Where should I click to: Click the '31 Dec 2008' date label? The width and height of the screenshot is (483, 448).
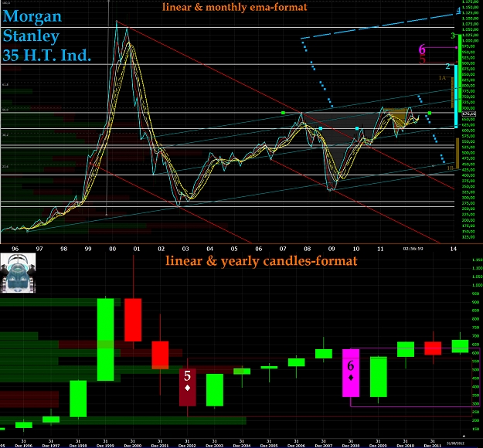click(351, 443)
